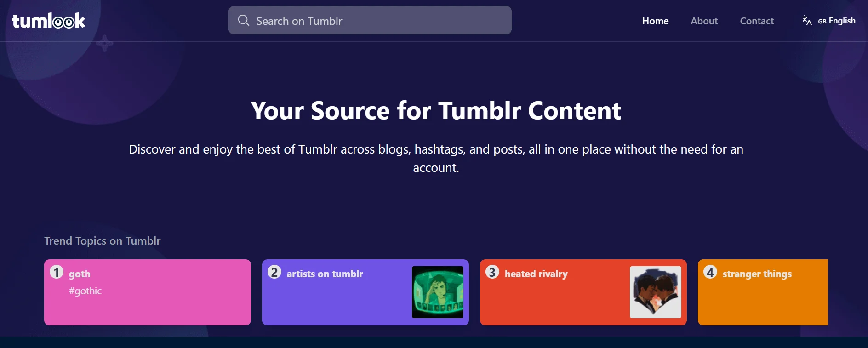Viewport: 868px width, 348px height.
Task: Click the number 4 rank badge
Action: point(710,272)
